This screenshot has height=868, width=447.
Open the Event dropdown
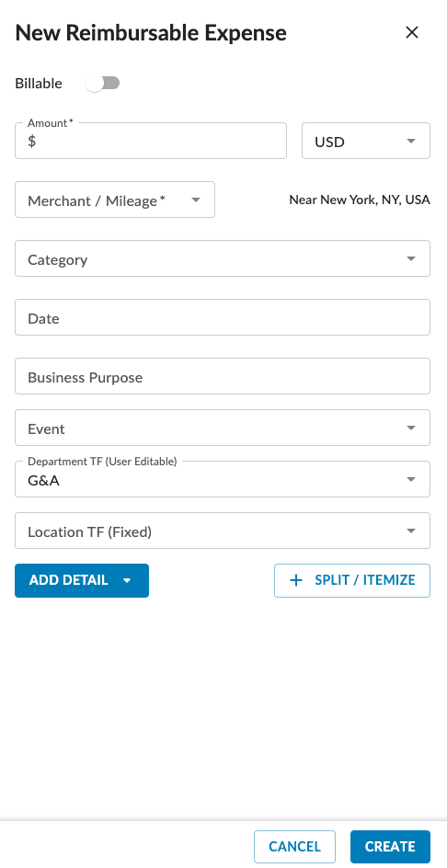(222, 428)
